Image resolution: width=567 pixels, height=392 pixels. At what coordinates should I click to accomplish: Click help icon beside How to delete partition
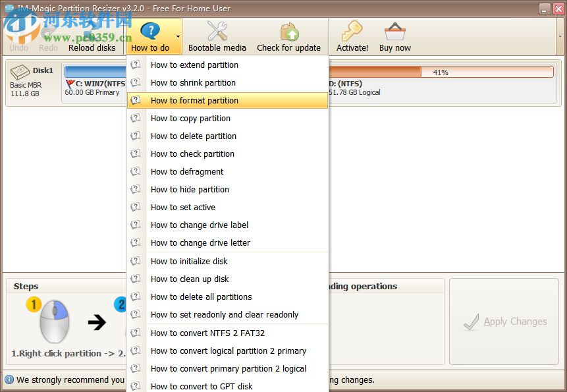[x=136, y=136]
